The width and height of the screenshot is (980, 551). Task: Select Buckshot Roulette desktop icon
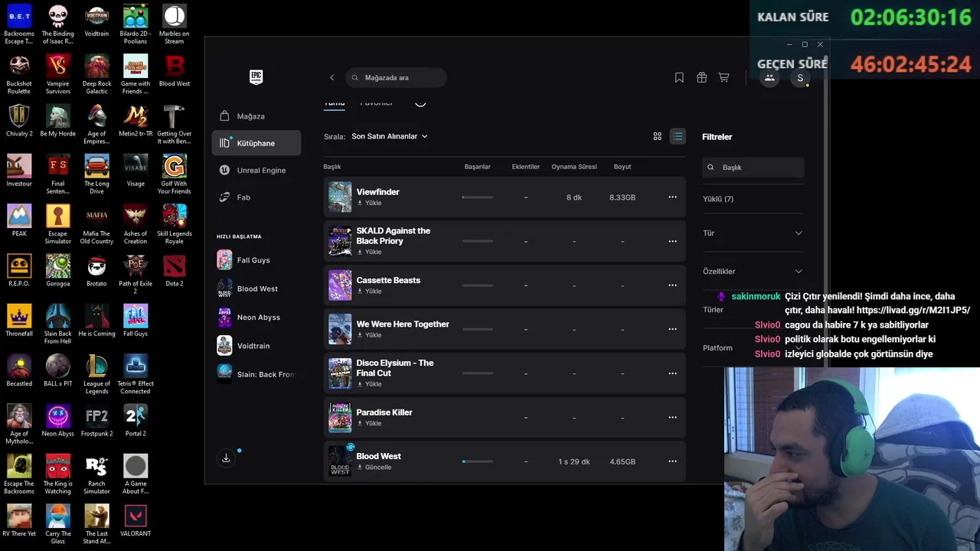tap(19, 74)
